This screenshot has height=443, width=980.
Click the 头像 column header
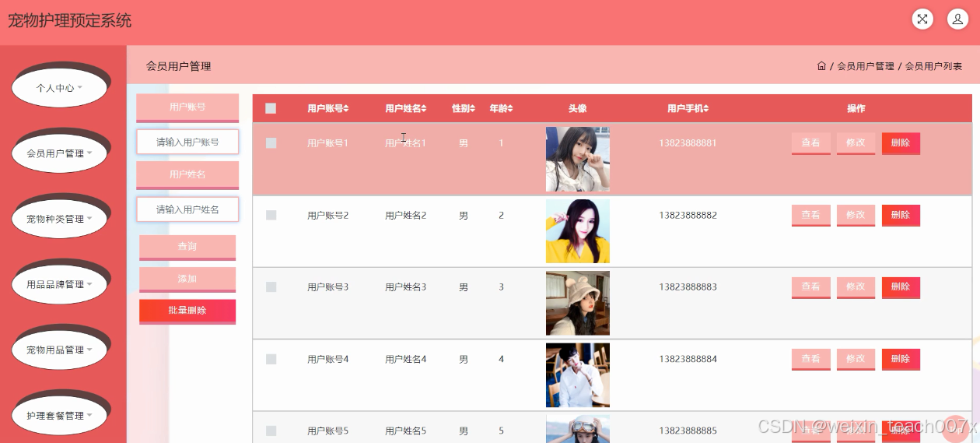tap(577, 109)
